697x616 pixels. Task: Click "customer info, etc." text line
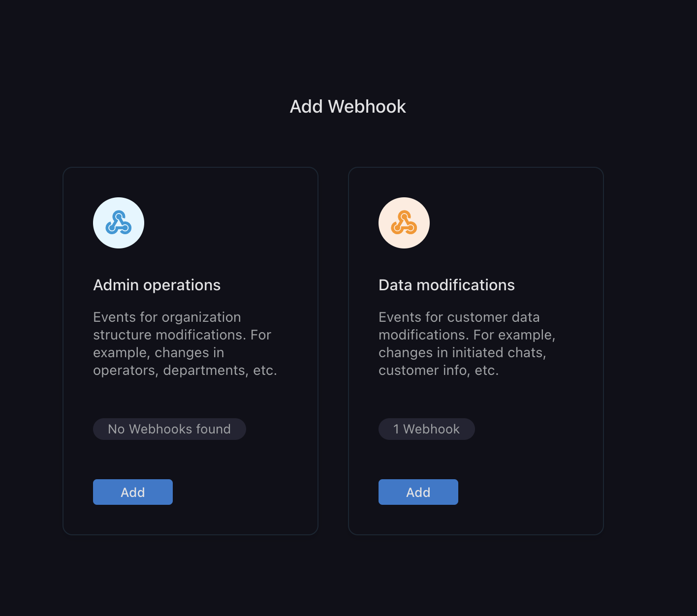point(439,370)
